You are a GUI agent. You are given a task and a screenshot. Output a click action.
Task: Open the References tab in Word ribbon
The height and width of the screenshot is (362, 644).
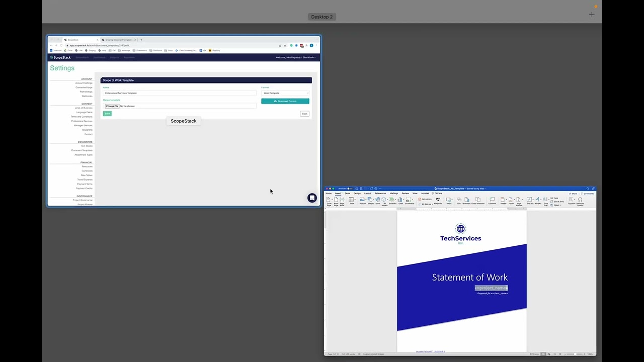(380, 193)
